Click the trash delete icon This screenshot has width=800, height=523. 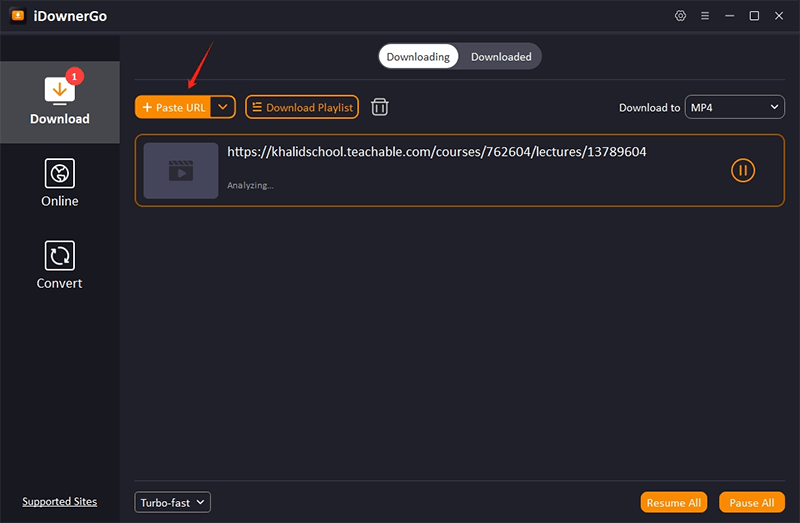[x=380, y=107]
